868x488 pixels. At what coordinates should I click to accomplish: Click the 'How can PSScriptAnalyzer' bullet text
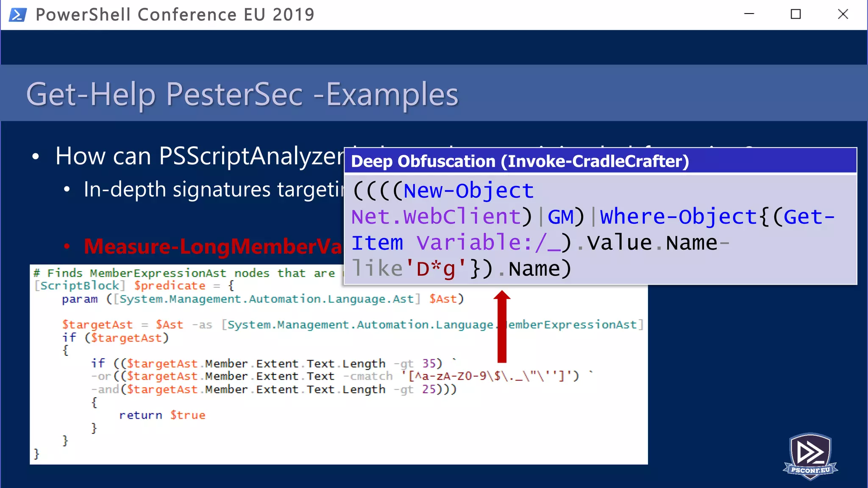pyautogui.click(x=200, y=156)
